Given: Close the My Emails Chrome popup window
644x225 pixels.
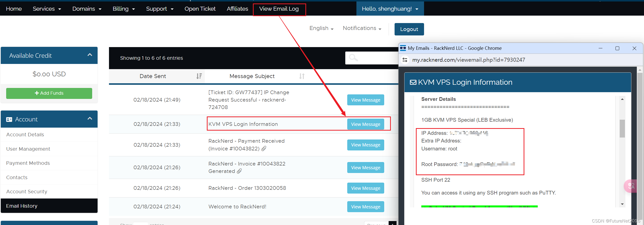Looking at the screenshot, I should [x=634, y=48].
